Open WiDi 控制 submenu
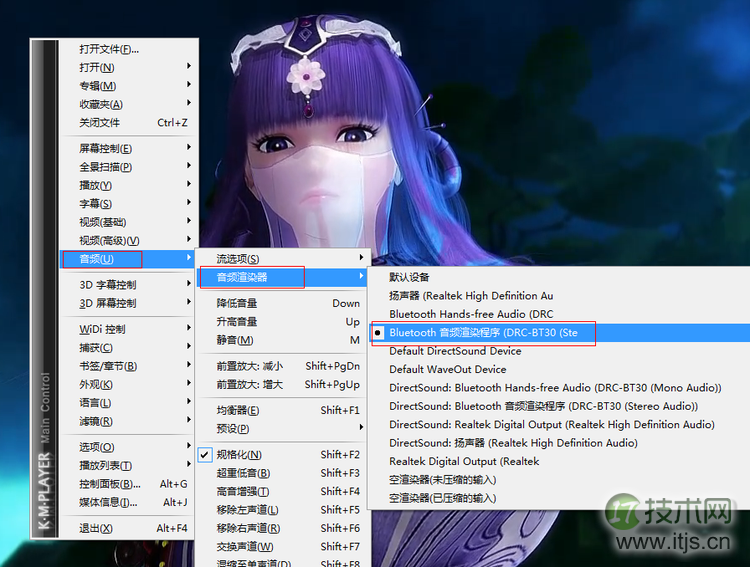 [x=128, y=329]
